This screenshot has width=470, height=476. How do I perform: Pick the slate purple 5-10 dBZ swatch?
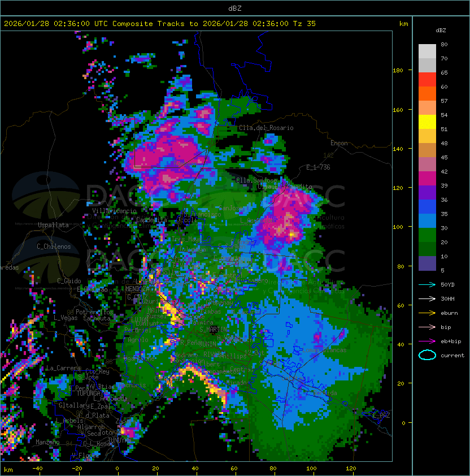click(x=427, y=263)
